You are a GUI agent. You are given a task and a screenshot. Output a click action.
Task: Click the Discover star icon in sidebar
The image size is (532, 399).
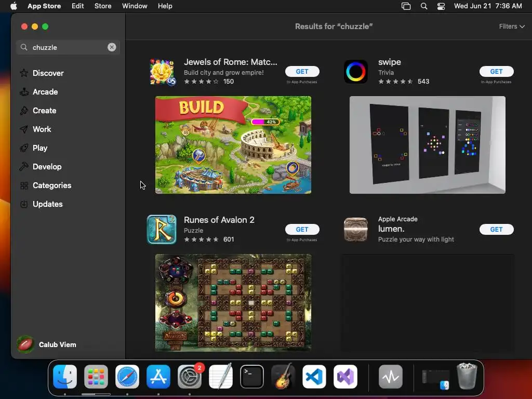[x=24, y=73]
